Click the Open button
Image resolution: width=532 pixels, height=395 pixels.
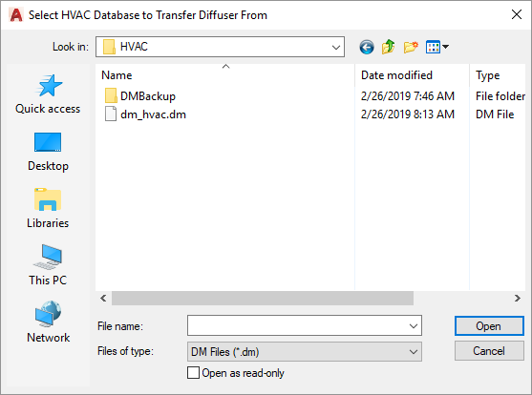coord(489,326)
